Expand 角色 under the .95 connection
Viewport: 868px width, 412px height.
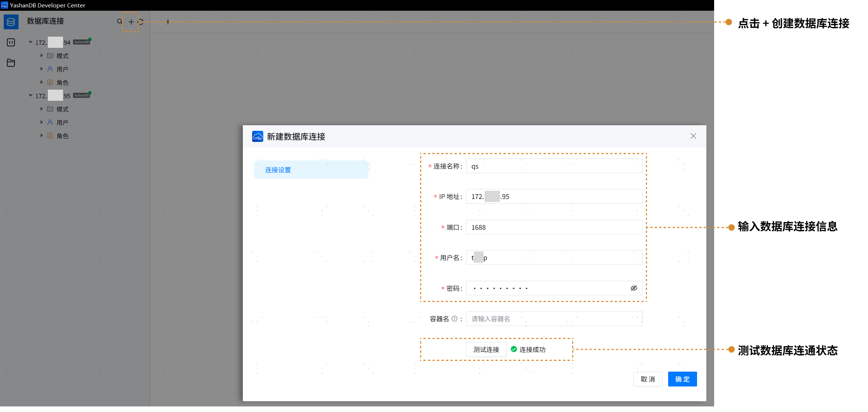[42, 136]
